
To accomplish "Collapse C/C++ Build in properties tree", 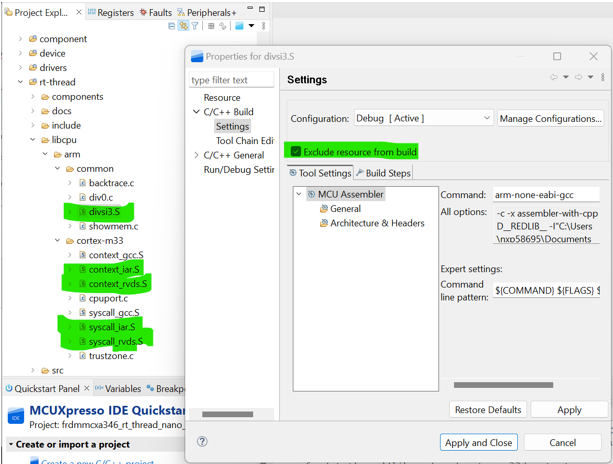I will click(x=196, y=112).
